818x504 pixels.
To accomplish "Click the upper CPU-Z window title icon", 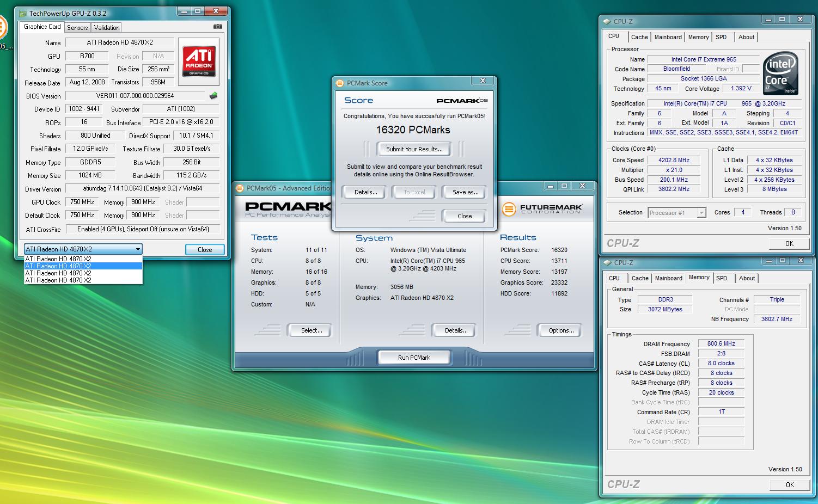I will [x=607, y=21].
